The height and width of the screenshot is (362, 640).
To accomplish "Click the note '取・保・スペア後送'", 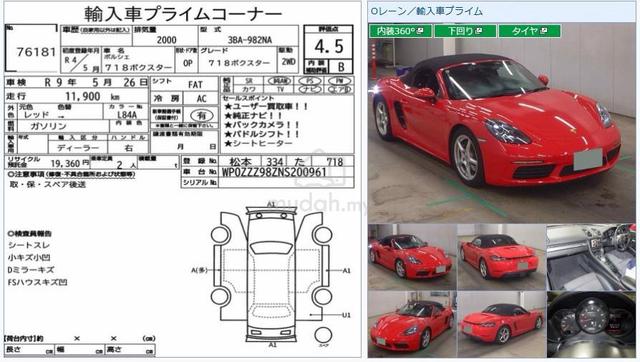I will [x=48, y=184].
